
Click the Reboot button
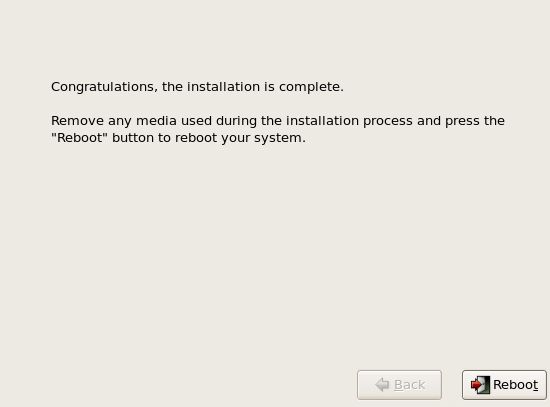click(504, 385)
